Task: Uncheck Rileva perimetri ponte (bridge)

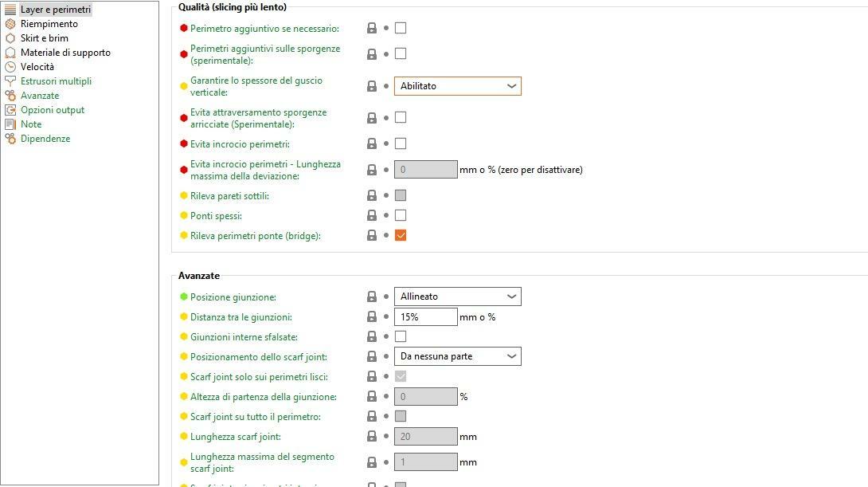Action: (401, 235)
